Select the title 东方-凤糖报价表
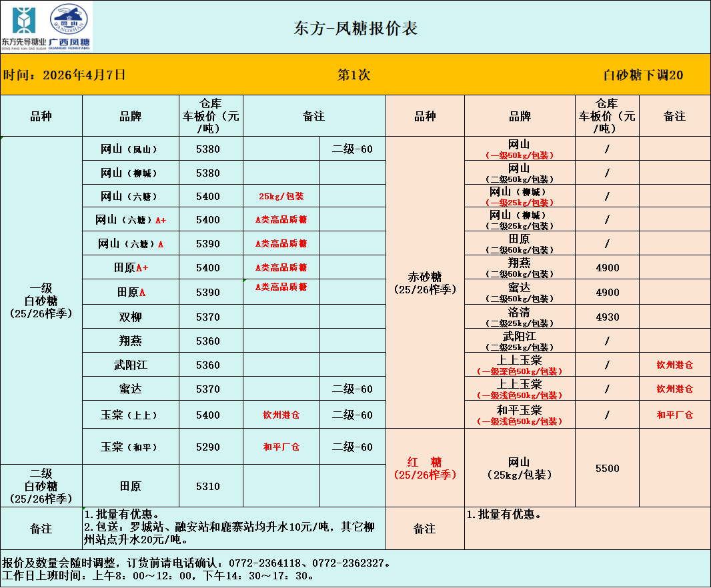The width and height of the screenshot is (711, 588). pyautogui.click(x=355, y=28)
